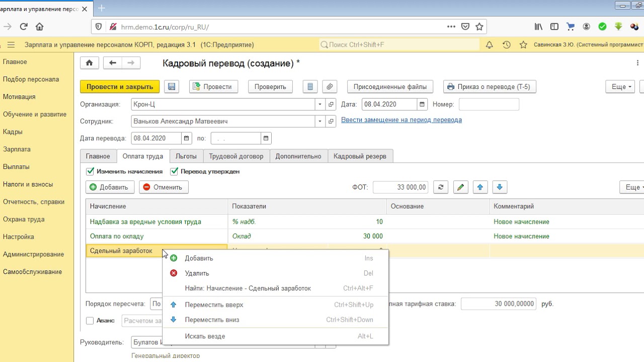Move row down with blue down-arrow button
The image size is (644, 362).
tap(500, 187)
